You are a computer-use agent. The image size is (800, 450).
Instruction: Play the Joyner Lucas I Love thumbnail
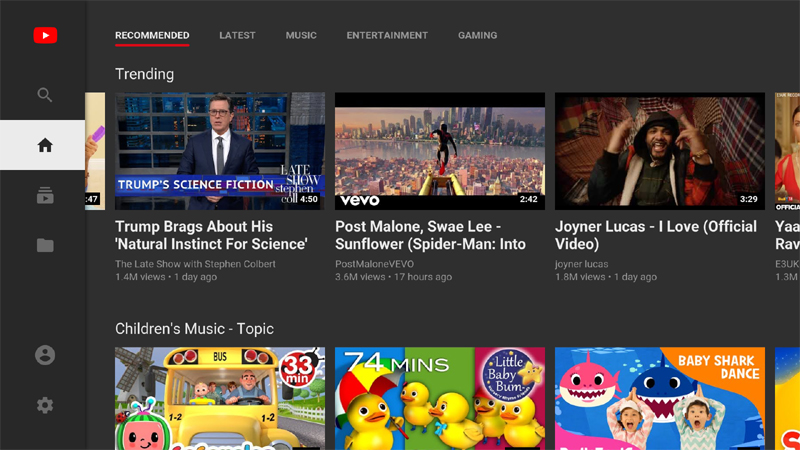(x=660, y=151)
